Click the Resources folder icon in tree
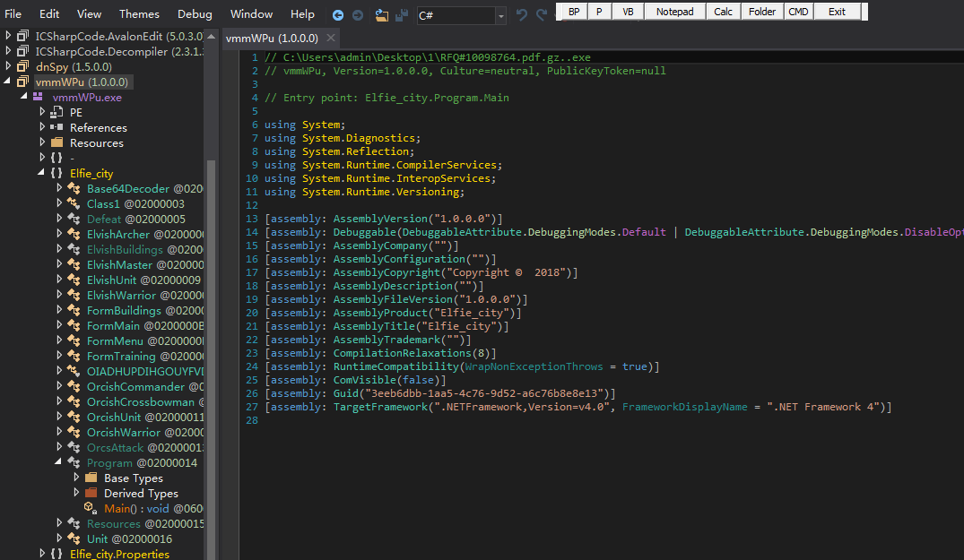This screenshot has height=560, width=964. pyautogui.click(x=56, y=143)
